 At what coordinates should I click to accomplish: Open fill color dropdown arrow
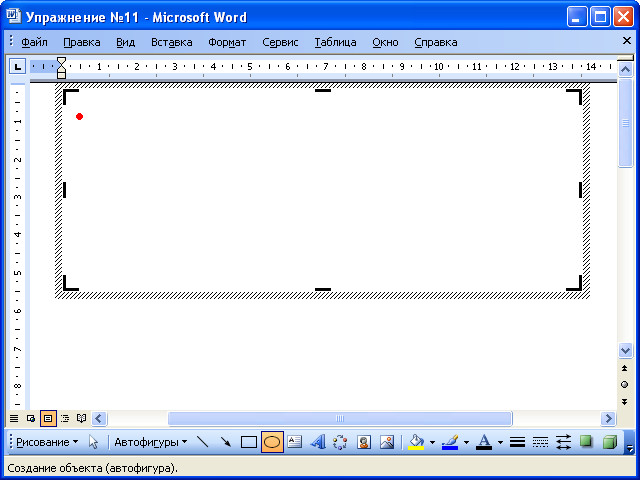432,442
